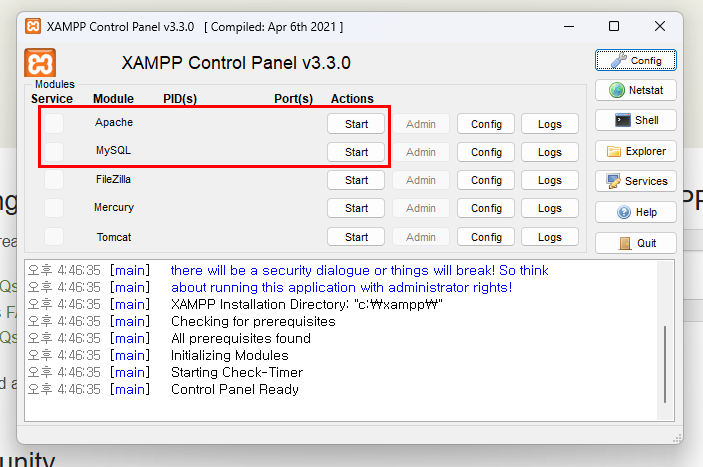Open the Services manager button

pyautogui.click(x=636, y=182)
